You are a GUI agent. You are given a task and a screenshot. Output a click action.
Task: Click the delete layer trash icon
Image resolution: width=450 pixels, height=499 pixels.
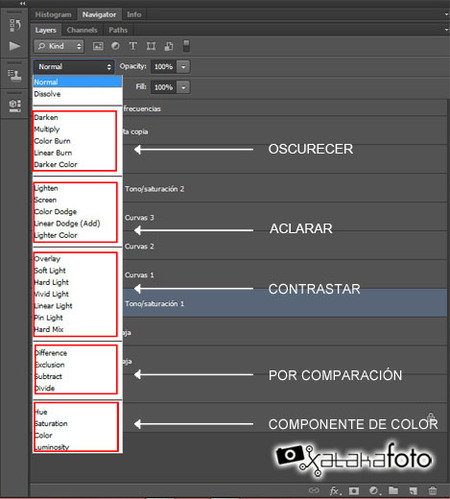coord(432,490)
